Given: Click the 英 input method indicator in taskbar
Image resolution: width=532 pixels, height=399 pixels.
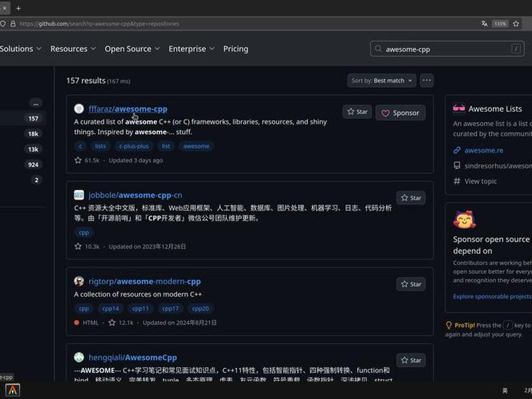Looking at the screenshot, I should click(x=505, y=390).
